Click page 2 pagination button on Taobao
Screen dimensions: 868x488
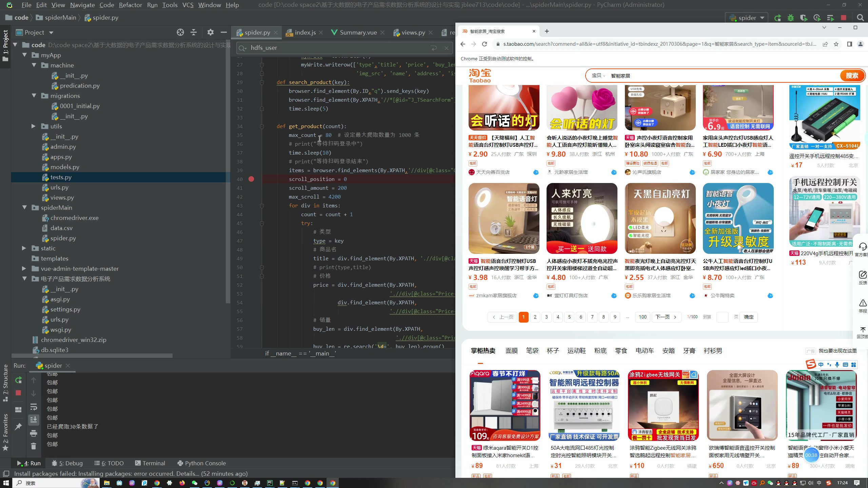pyautogui.click(x=535, y=317)
